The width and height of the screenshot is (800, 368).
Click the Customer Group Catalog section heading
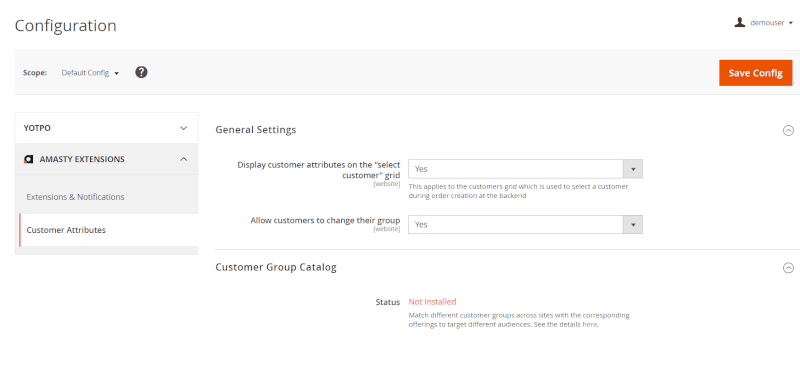click(x=276, y=267)
